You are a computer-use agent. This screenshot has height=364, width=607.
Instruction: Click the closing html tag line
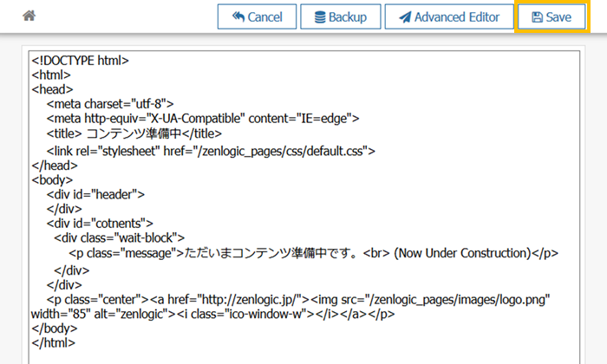pyautogui.click(x=53, y=343)
